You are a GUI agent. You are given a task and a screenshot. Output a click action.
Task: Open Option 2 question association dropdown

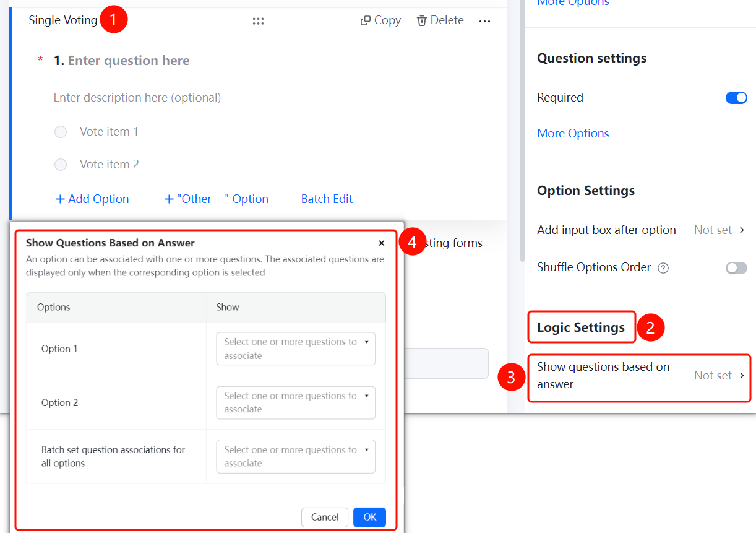pyautogui.click(x=296, y=402)
